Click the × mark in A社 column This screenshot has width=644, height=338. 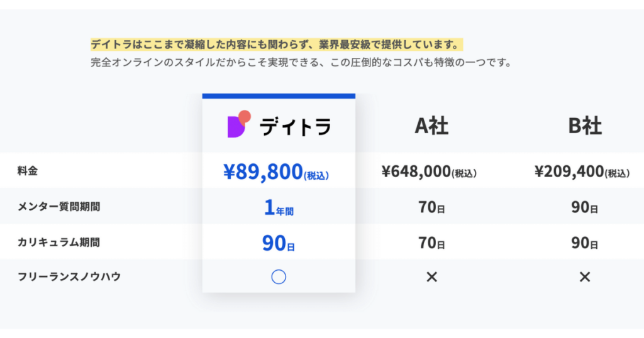point(431,277)
